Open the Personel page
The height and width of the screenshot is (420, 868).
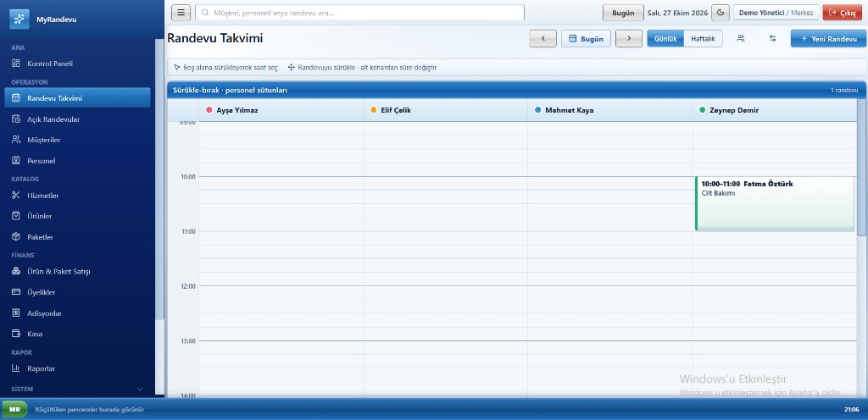(x=77, y=161)
